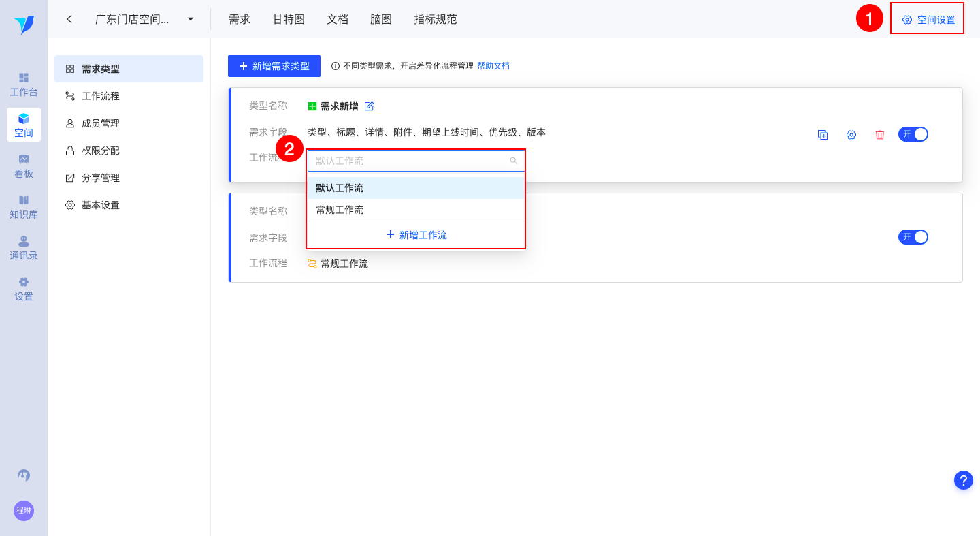Viewport: 980px width, 536px height.
Task: Open 知识库 in the left sidebar
Action: (24, 207)
